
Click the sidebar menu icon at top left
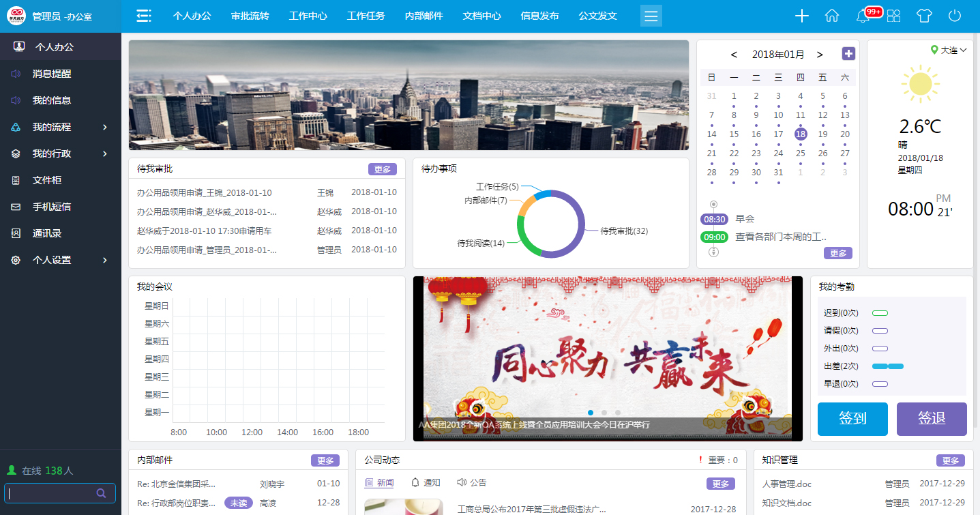(143, 14)
